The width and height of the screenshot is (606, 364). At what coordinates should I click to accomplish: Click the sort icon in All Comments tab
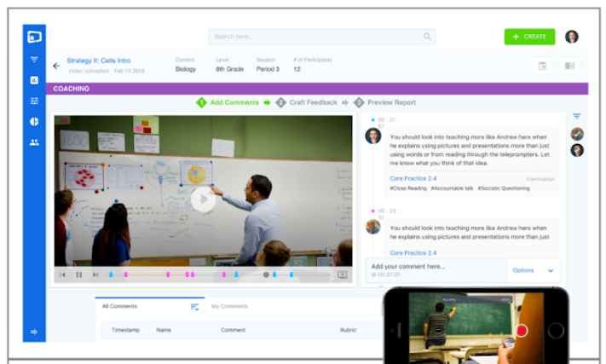coord(194,307)
